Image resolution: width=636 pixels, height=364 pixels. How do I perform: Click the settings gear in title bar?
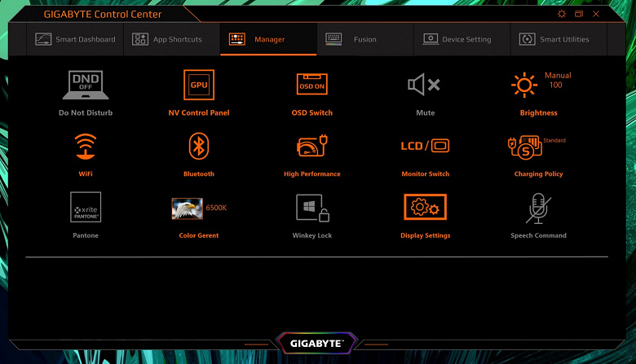click(x=561, y=14)
